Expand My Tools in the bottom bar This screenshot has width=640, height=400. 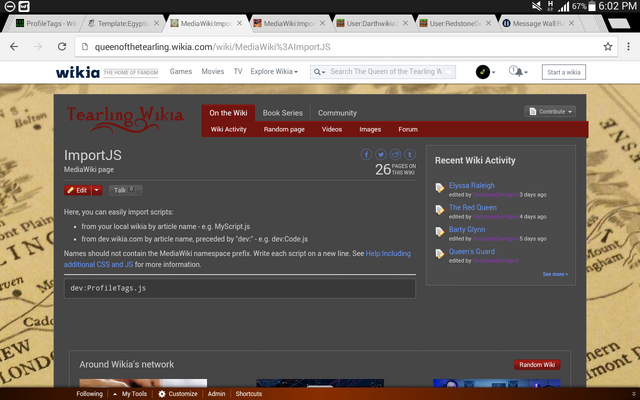click(130, 393)
